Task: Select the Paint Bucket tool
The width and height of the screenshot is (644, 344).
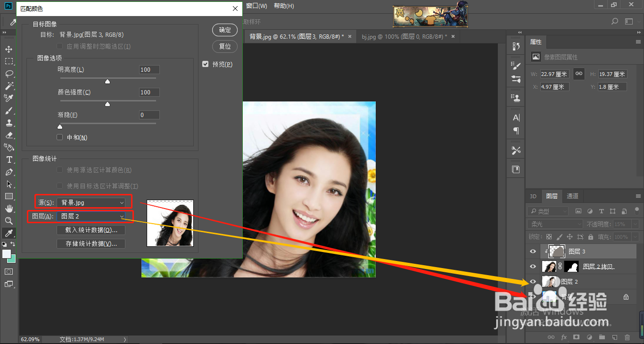Action: coord(9,147)
